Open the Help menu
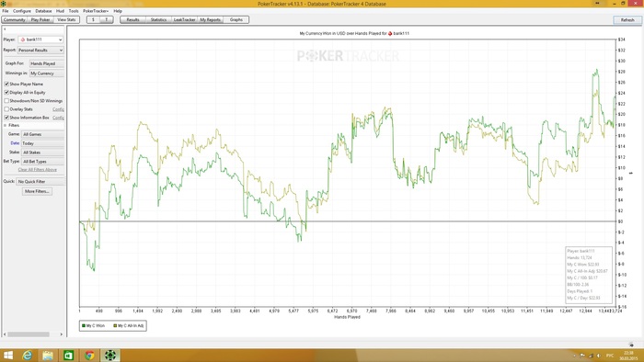This screenshot has width=644, height=362. point(118,11)
